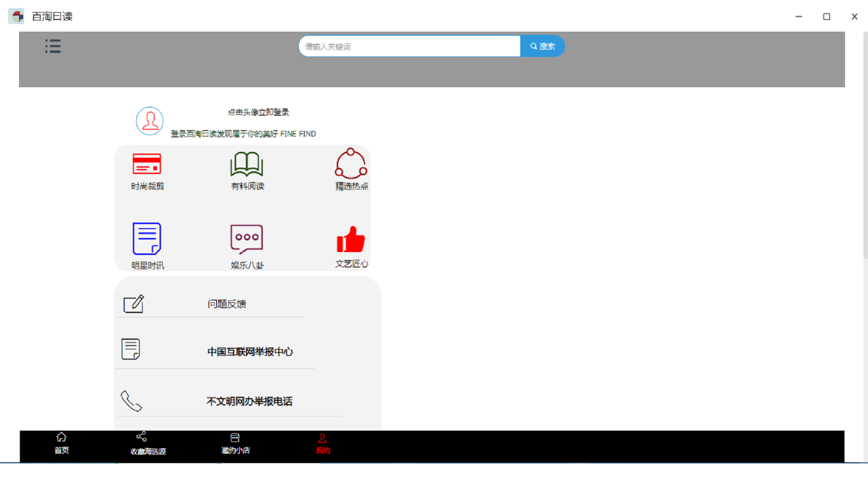The width and height of the screenshot is (868, 488).
Task: Click the 搜索 search button
Action: click(x=542, y=46)
